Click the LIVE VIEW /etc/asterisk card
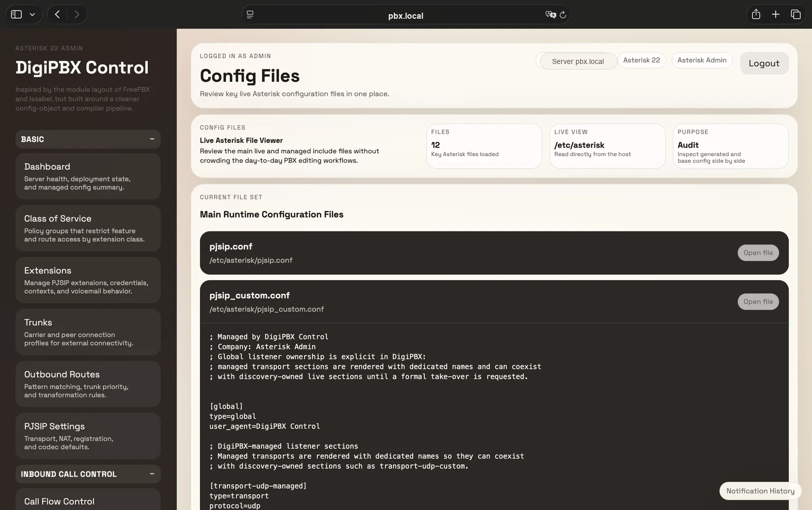The image size is (812, 510). point(607,146)
